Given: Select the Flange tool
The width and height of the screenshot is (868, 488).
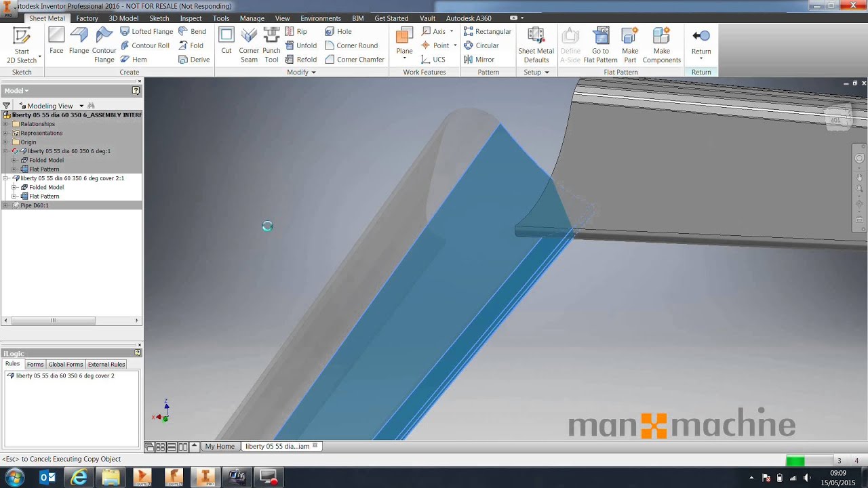Looking at the screenshot, I should (x=79, y=41).
